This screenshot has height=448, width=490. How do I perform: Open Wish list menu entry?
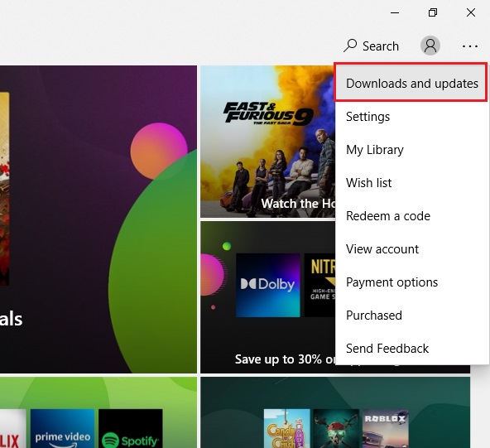click(411, 183)
